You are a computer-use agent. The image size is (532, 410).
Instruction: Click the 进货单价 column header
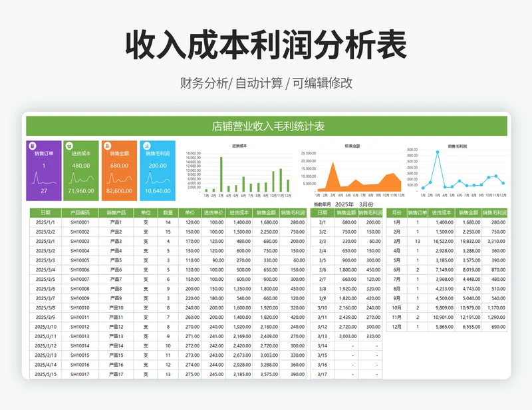[x=213, y=212]
